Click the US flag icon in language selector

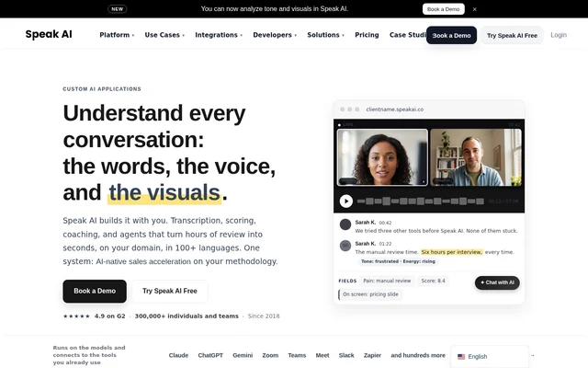coord(461,357)
